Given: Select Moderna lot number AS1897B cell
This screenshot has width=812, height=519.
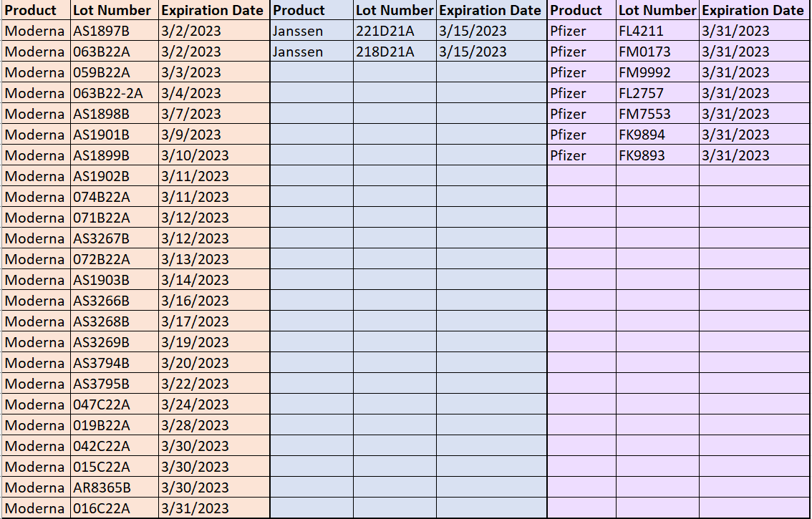Looking at the screenshot, I should tap(115, 31).
